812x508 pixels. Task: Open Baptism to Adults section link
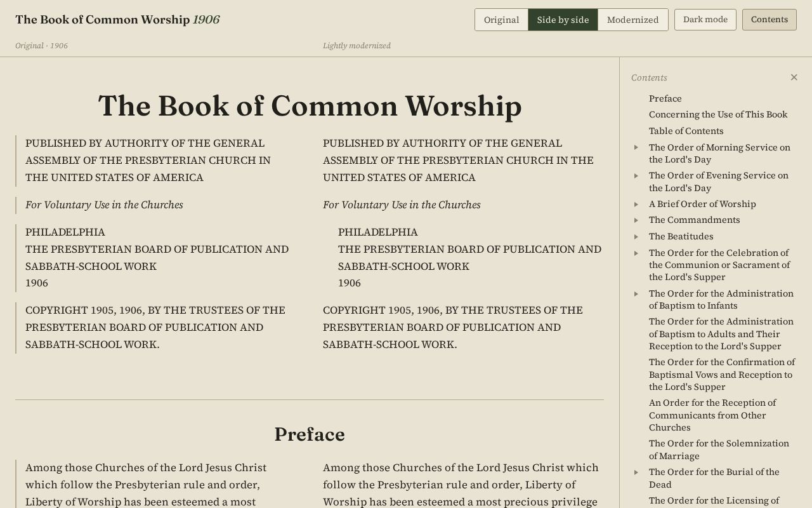pos(721,333)
